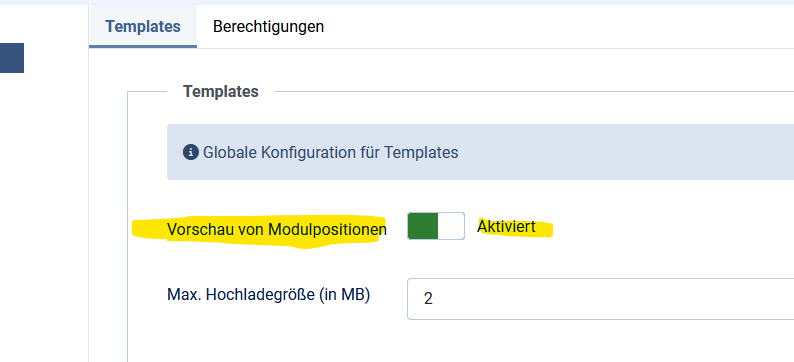The image size is (794, 362).
Task: Click the value 2 in the upload size field
Action: coord(428,299)
